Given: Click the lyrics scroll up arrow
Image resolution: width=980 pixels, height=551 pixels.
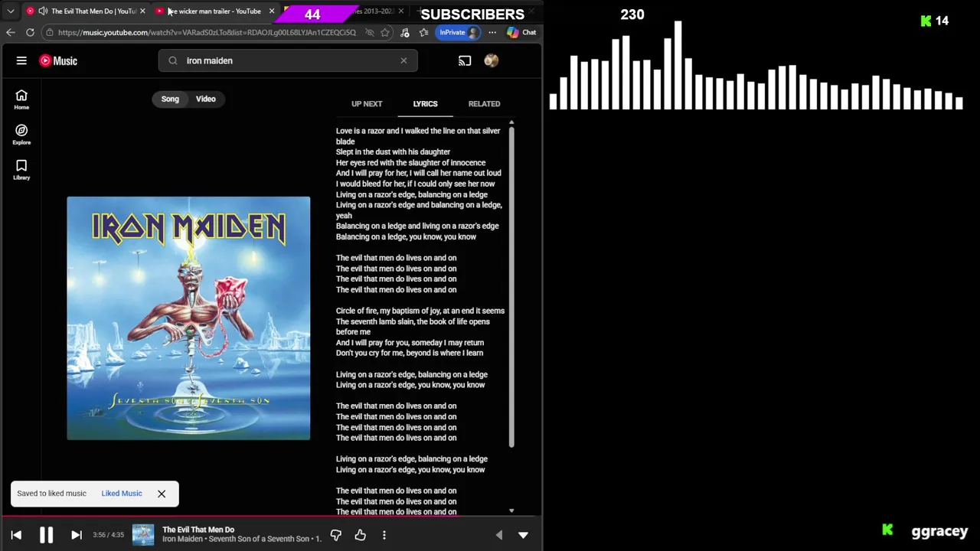Looking at the screenshot, I should (x=511, y=122).
